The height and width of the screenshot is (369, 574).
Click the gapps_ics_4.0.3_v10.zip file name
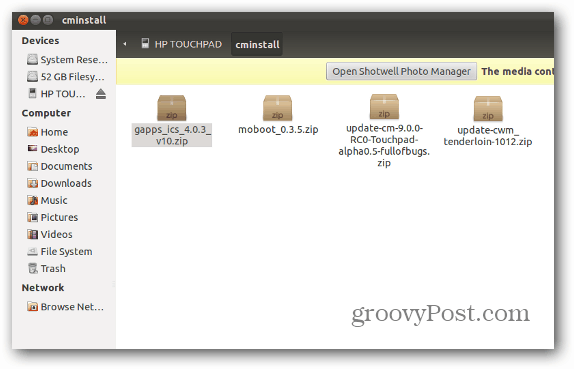pos(172,135)
